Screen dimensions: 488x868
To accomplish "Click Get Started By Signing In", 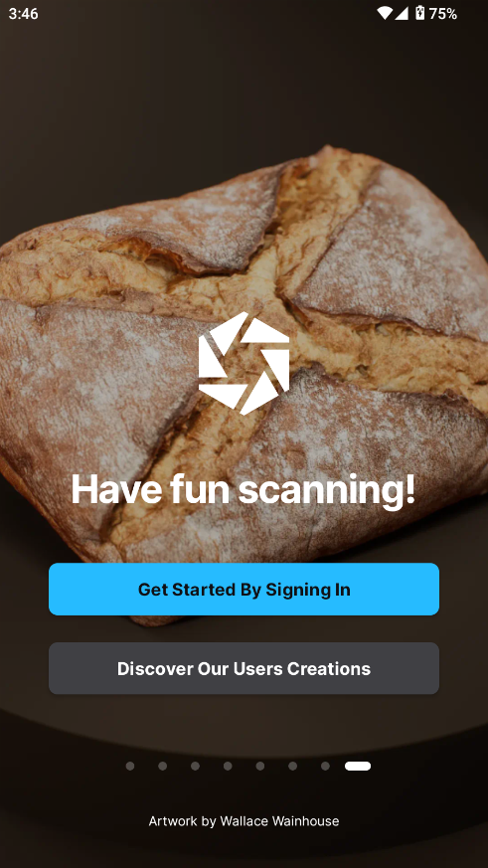I will pos(244,589).
